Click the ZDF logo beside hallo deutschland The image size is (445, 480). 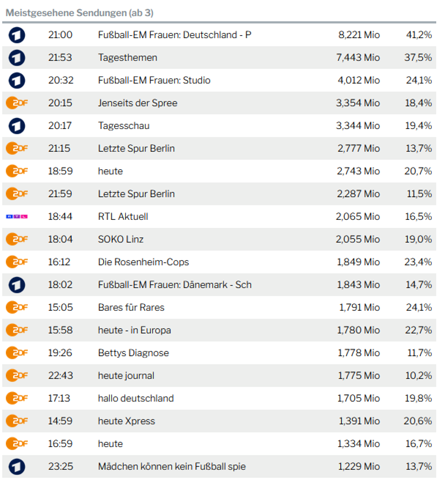tap(17, 398)
